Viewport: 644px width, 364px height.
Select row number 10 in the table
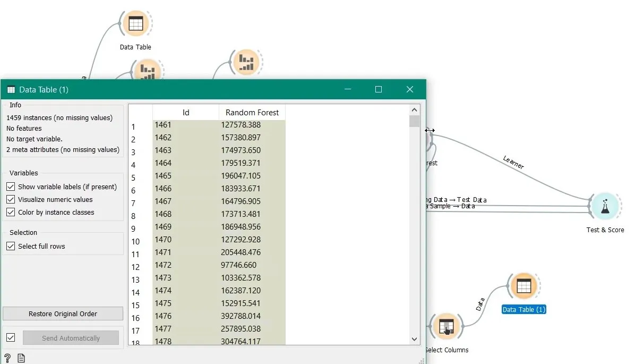click(x=135, y=241)
